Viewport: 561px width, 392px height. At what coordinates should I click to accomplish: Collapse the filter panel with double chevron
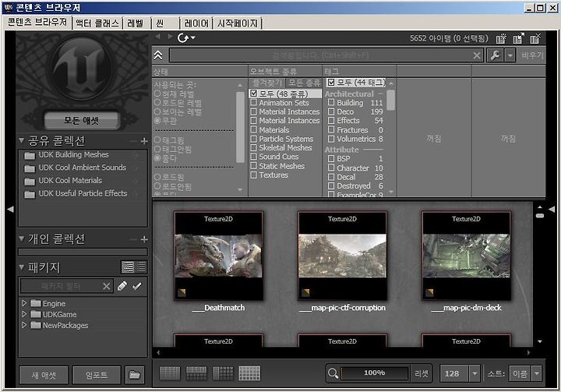[158, 55]
